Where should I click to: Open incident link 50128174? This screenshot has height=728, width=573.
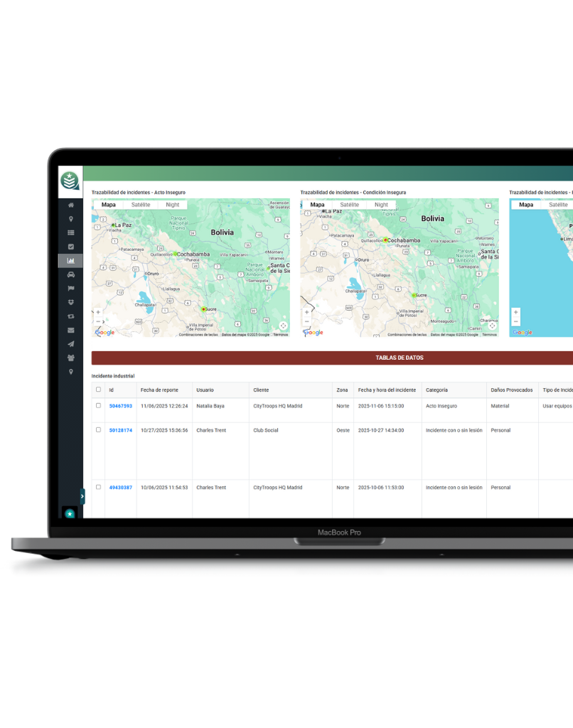pos(121,430)
